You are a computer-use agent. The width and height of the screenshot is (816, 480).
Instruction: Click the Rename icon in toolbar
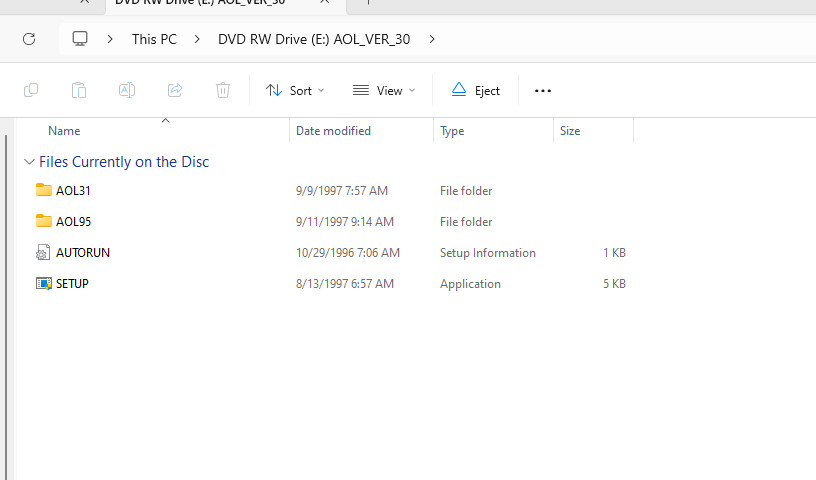click(x=127, y=90)
